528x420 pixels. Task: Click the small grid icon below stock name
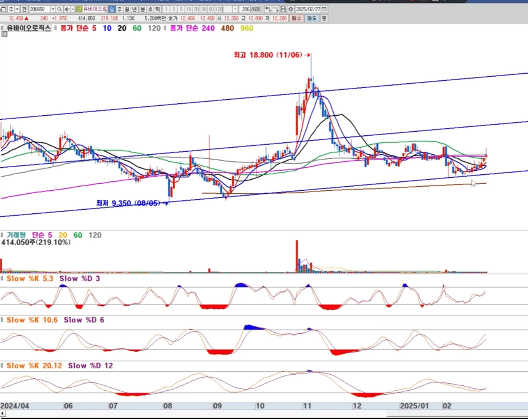pyautogui.click(x=4, y=34)
